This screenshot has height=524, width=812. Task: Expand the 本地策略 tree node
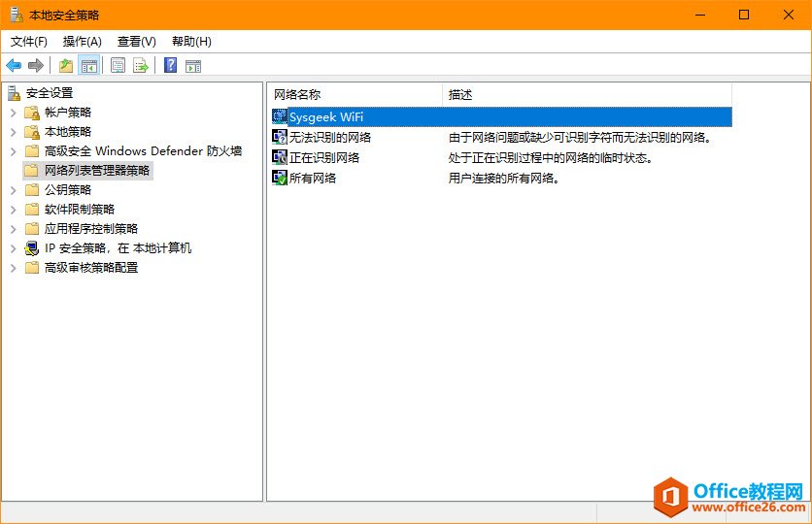(14, 132)
